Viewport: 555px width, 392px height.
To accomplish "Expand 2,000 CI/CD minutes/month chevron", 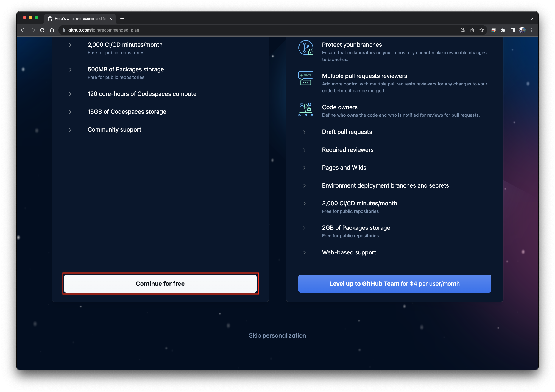I will point(70,45).
